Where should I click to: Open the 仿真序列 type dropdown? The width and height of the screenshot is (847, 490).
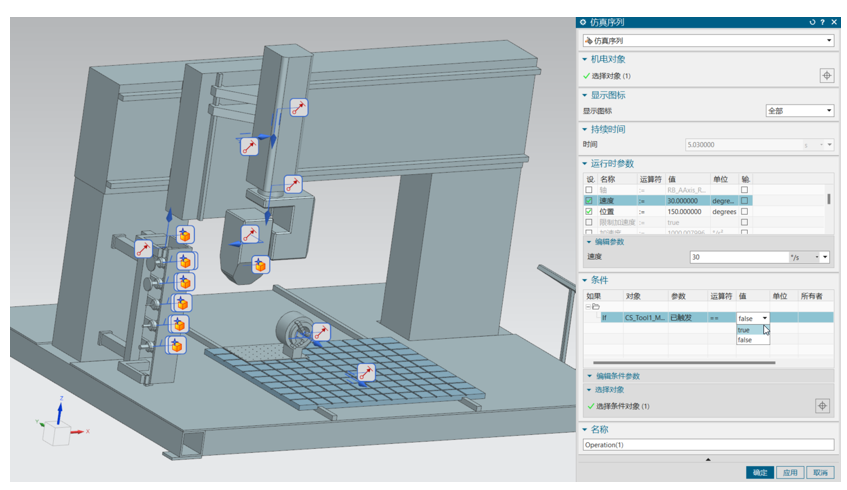click(x=707, y=40)
